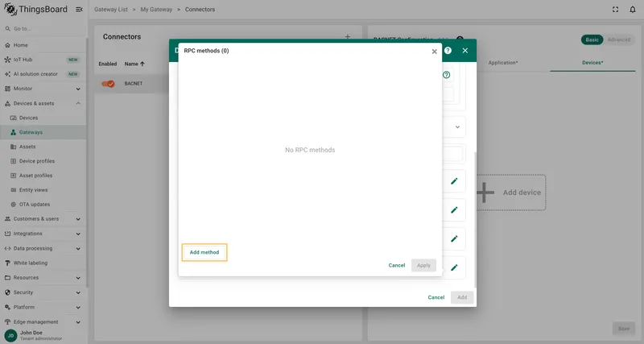Click the Save button

coord(623,329)
